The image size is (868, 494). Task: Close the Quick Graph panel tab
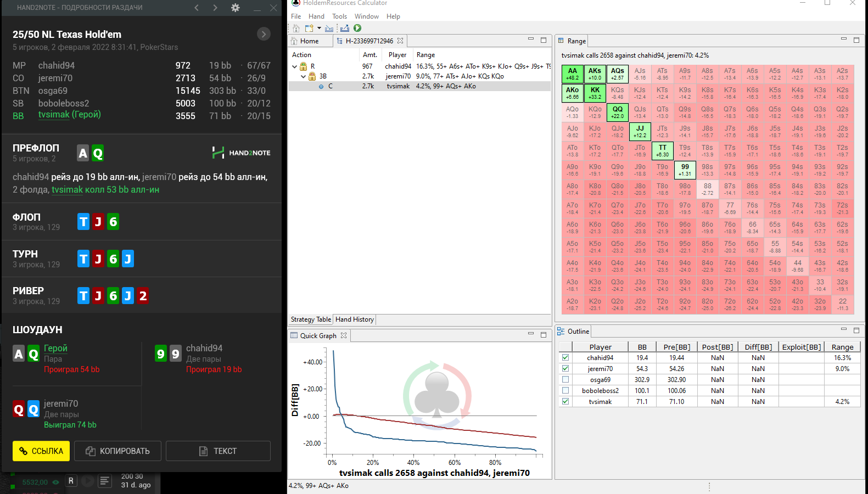[x=344, y=335]
